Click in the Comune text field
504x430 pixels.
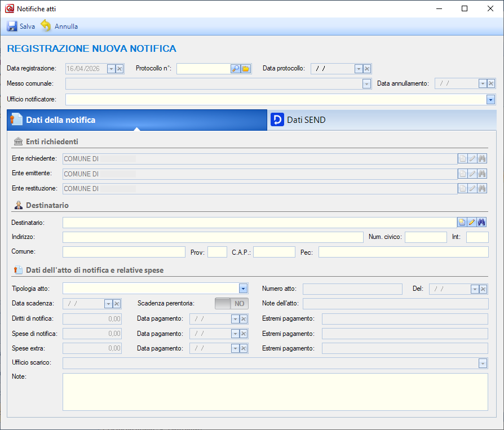point(123,252)
